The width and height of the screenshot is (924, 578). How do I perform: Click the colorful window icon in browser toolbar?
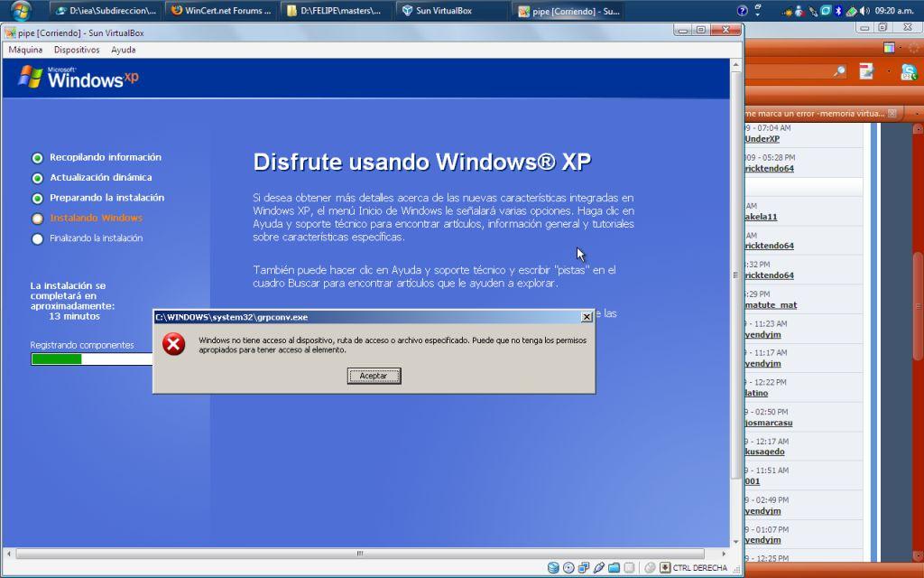(x=889, y=48)
